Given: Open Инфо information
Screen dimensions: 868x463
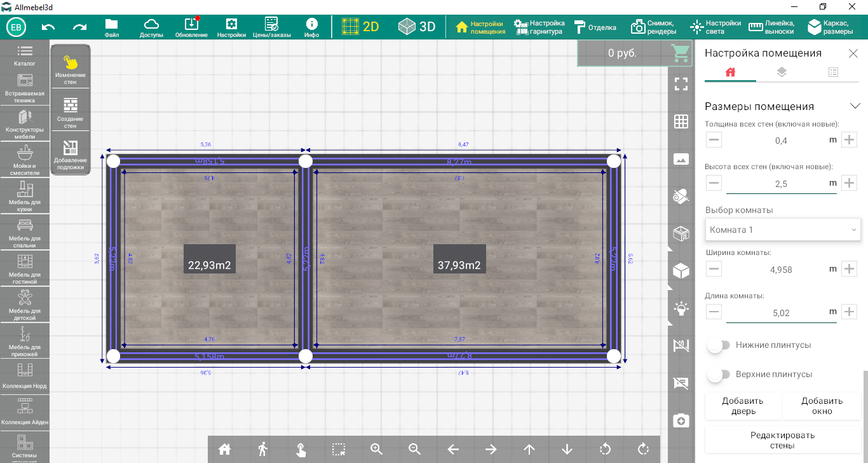Looking at the screenshot, I should coord(311,28).
